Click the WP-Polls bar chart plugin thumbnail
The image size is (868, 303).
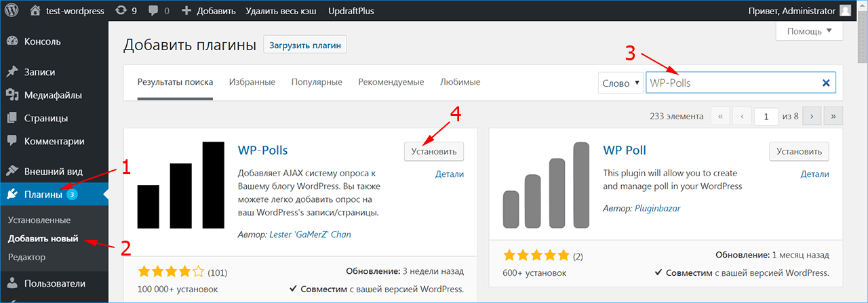tap(180, 185)
